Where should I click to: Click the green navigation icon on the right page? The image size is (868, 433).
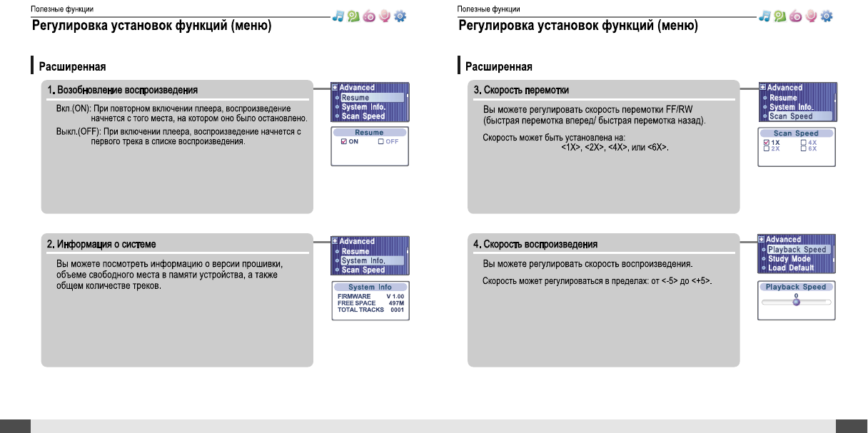coord(781,16)
